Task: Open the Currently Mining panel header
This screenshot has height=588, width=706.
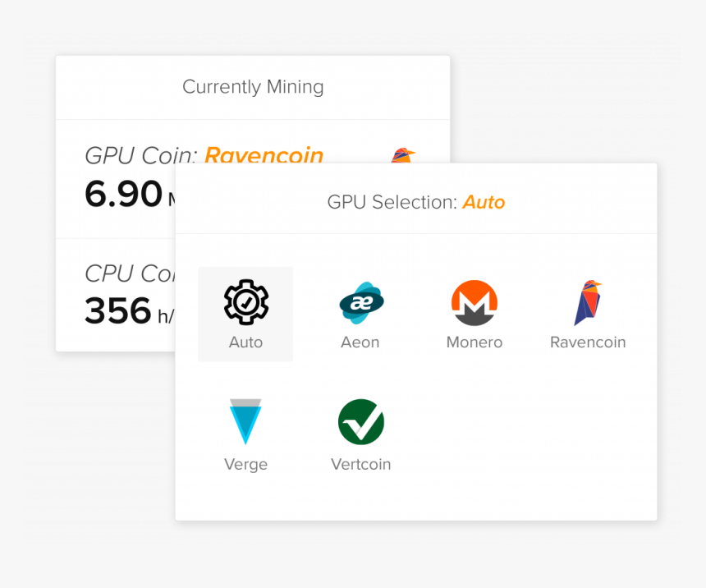Action: 252,86
